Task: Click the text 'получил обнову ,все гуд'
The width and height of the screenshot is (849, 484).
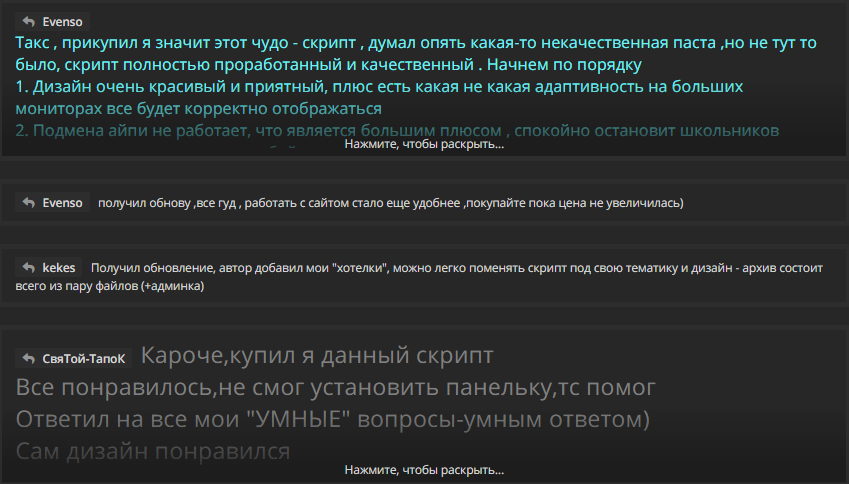Action: tap(167, 203)
